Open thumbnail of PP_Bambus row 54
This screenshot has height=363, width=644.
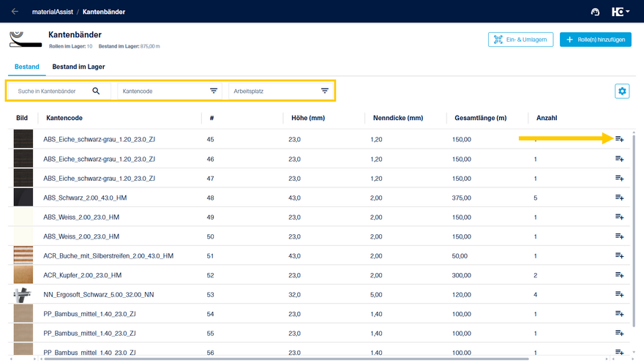[x=23, y=314]
